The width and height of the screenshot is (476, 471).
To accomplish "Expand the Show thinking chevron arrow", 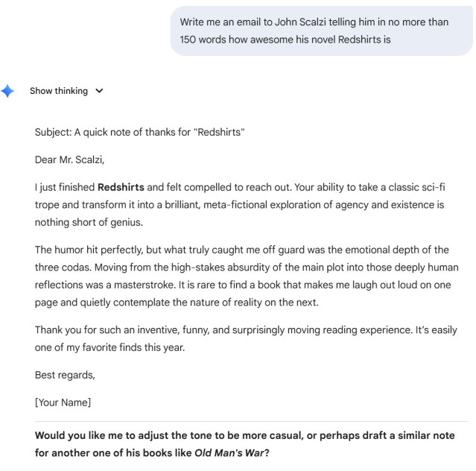I will point(99,91).
